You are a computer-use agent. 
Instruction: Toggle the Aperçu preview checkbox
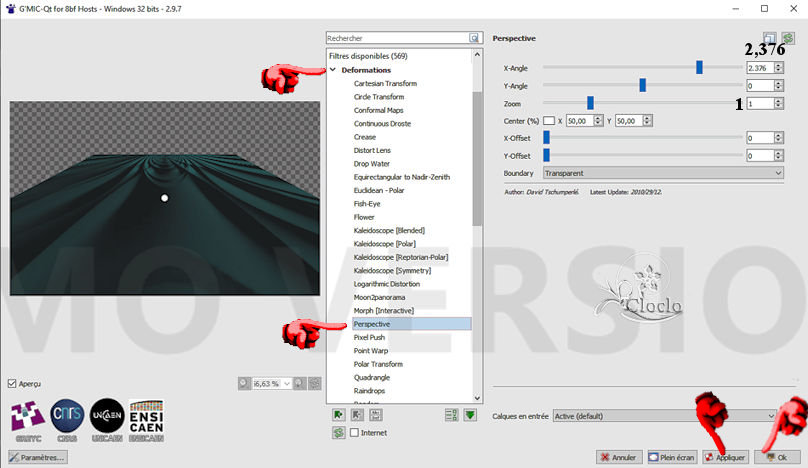pyautogui.click(x=12, y=383)
